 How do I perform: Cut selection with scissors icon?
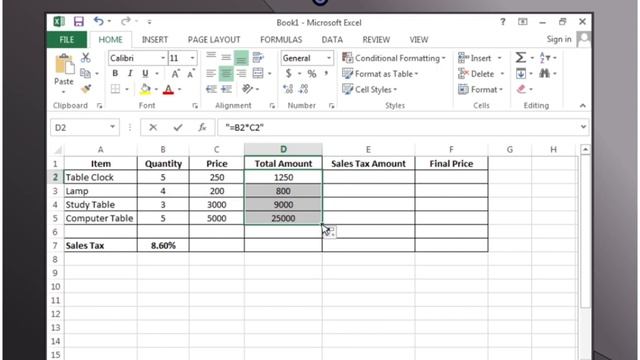click(85, 58)
